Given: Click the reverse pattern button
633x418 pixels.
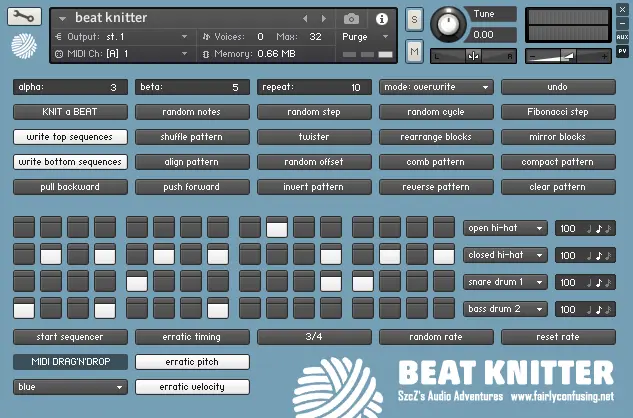Looking at the screenshot, I should 436,187.
